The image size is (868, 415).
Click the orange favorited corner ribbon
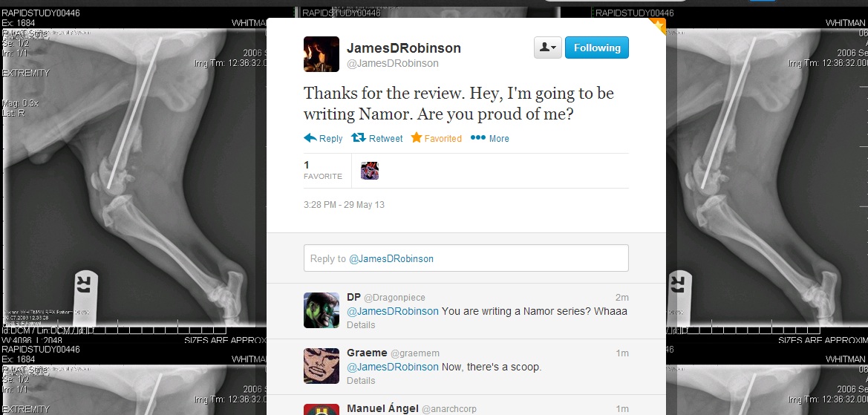coord(658,25)
